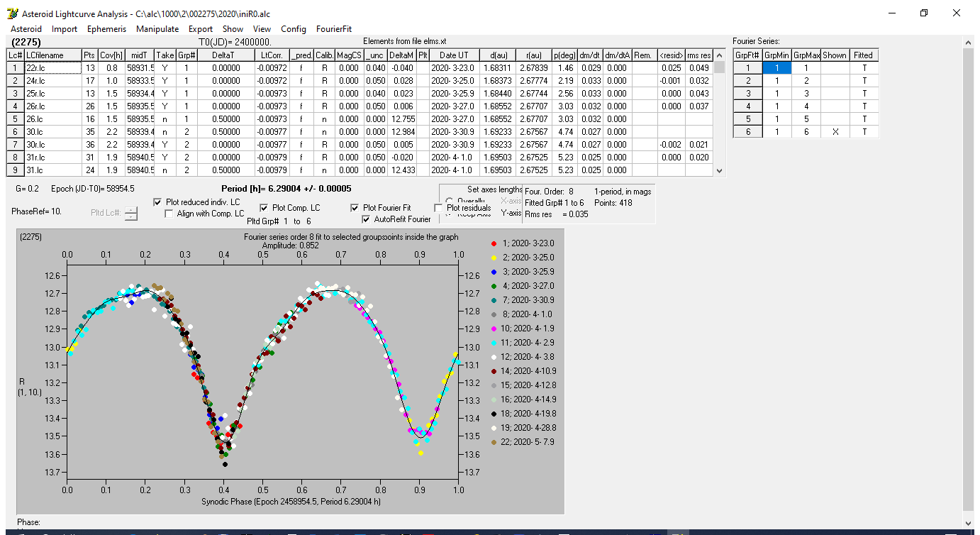The height and width of the screenshot is (535, 980).
Task: Toggle Plot Comp. LC checkbox
Action: point(265,208)
